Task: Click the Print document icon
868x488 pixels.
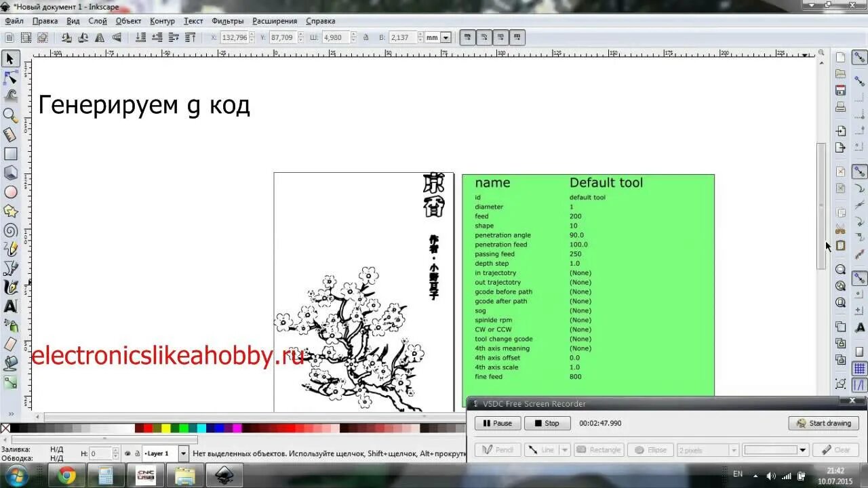Action: (840, 107)
